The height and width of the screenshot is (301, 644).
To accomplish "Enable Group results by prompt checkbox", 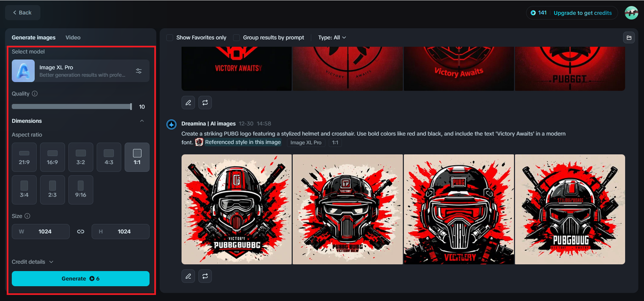I will [x=236, y=38].
